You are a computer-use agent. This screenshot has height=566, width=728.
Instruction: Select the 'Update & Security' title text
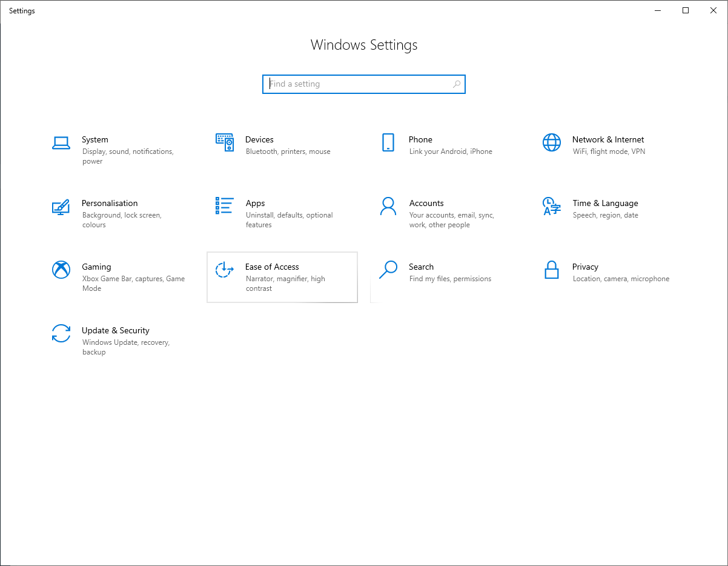(x=116, y=330)
